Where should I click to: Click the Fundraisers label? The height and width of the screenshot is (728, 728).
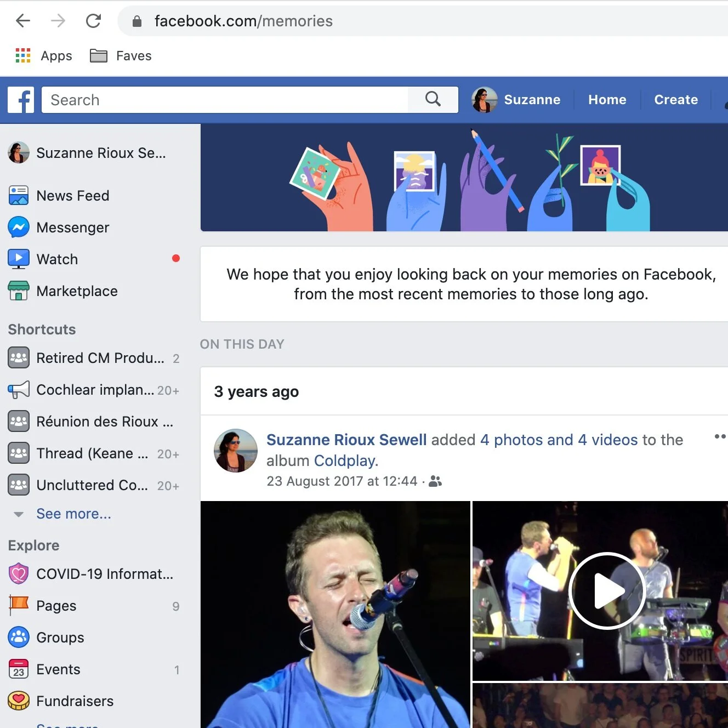pyautogui.click(x=75, y=701)
